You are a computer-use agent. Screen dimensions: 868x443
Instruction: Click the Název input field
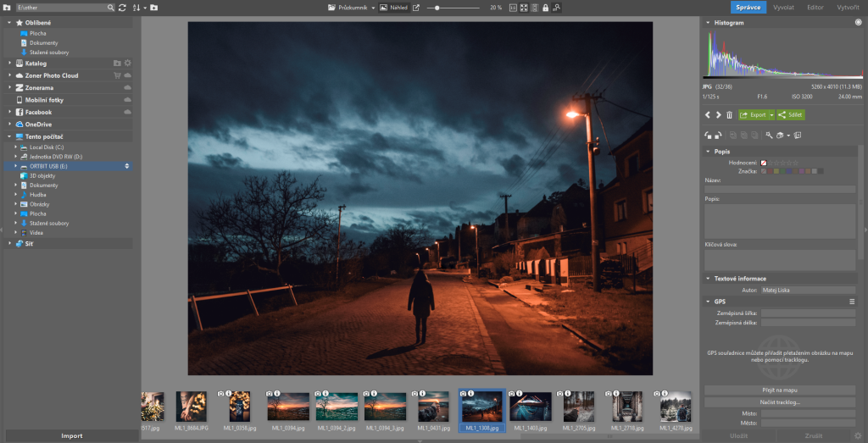[780, 189]
